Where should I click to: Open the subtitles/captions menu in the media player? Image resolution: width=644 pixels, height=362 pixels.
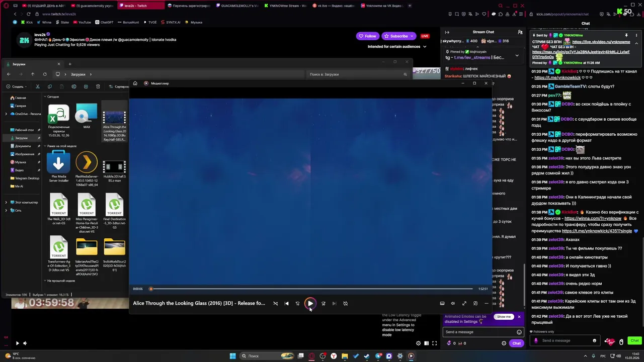click(x=442, y=303)
